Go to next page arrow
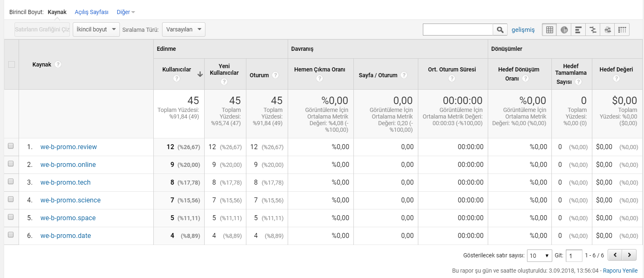Viewport: 644px width, 278px height. pyautogui.click(x=629, y=255)
